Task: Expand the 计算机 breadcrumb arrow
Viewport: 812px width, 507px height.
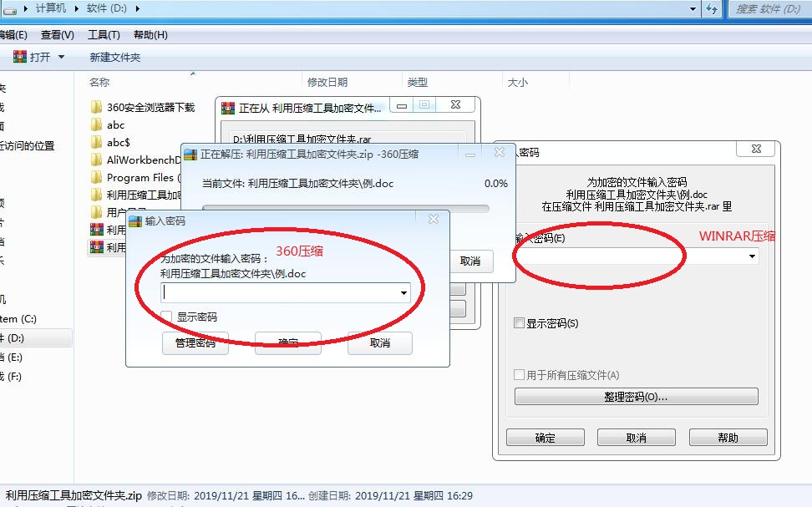Action: point(77,8)
